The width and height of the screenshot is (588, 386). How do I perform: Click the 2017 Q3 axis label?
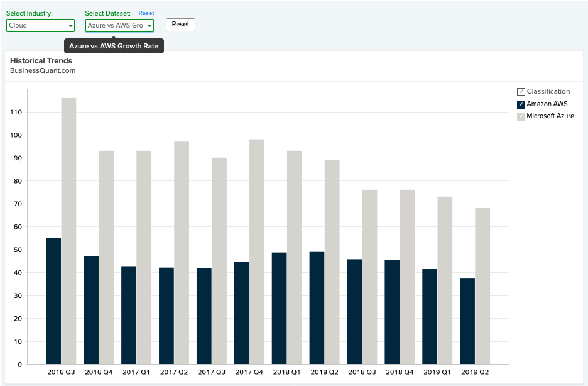[212, 372]
